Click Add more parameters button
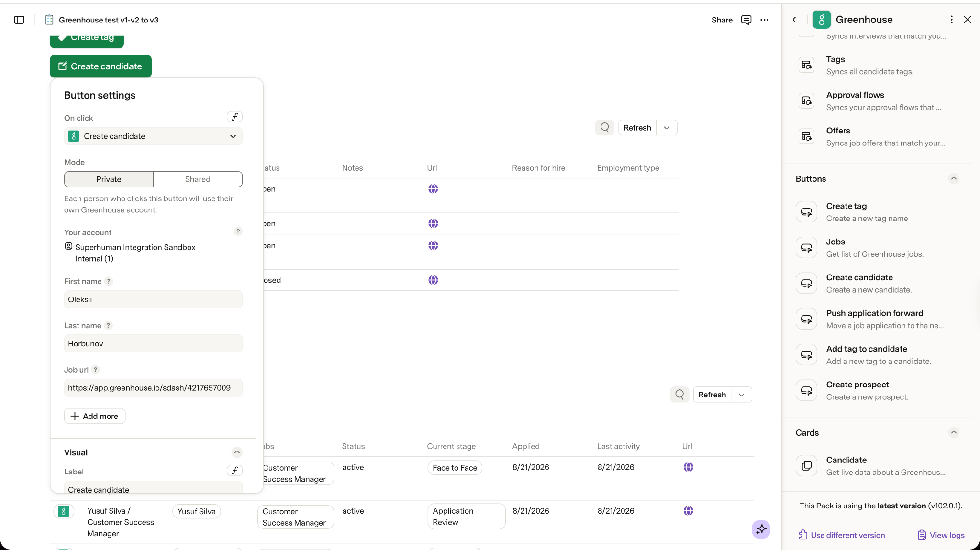Screen dimensions: 980x550 click(95, 416)
